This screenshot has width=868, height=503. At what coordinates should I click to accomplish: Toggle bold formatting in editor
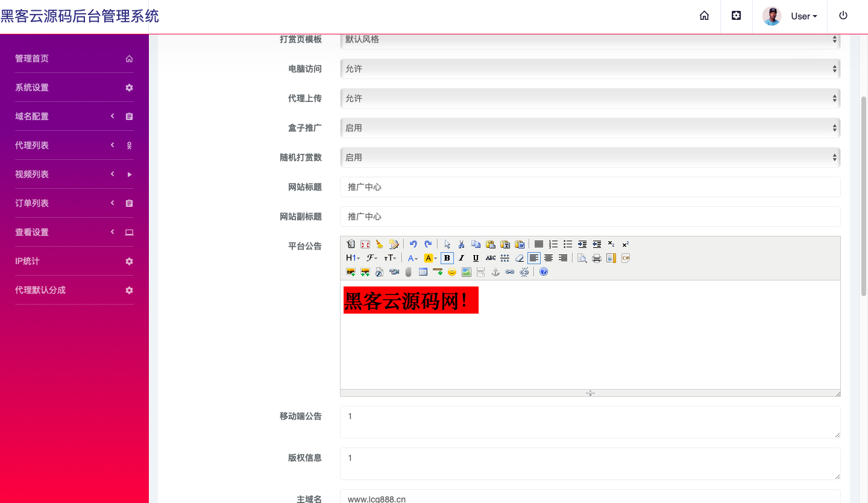[x=447, y=258]
